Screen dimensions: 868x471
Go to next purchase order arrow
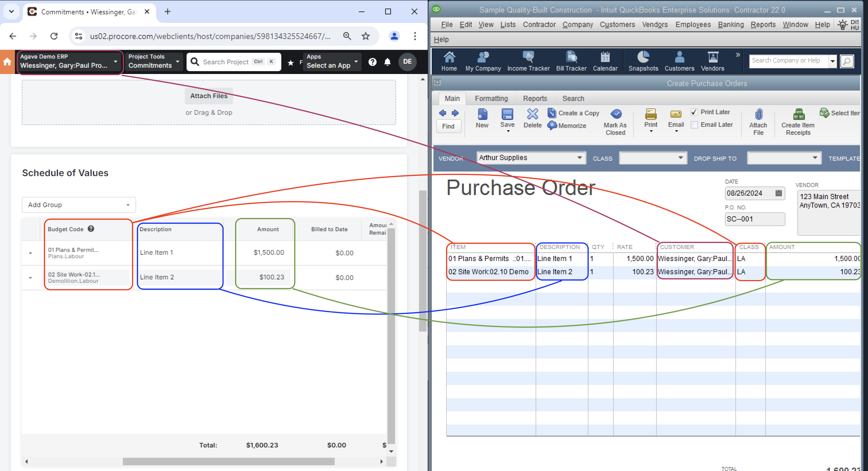(x=455, y=113)
